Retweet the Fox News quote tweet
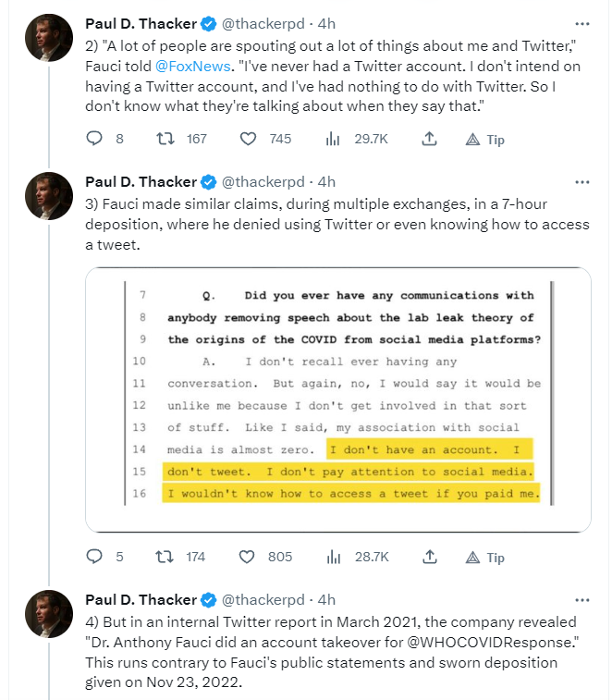 (x=165, y=139)
